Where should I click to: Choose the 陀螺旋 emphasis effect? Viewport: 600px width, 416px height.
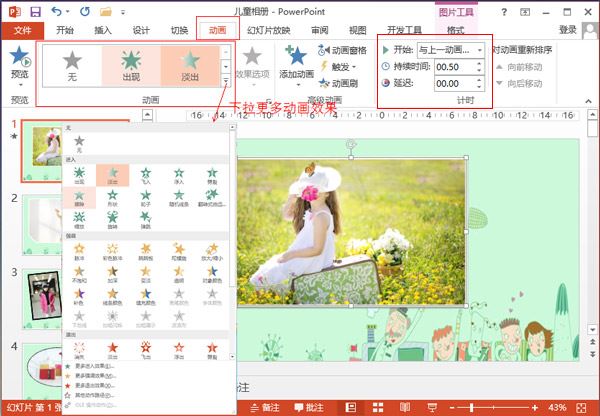pyautogui.click(x=179, y=252)
